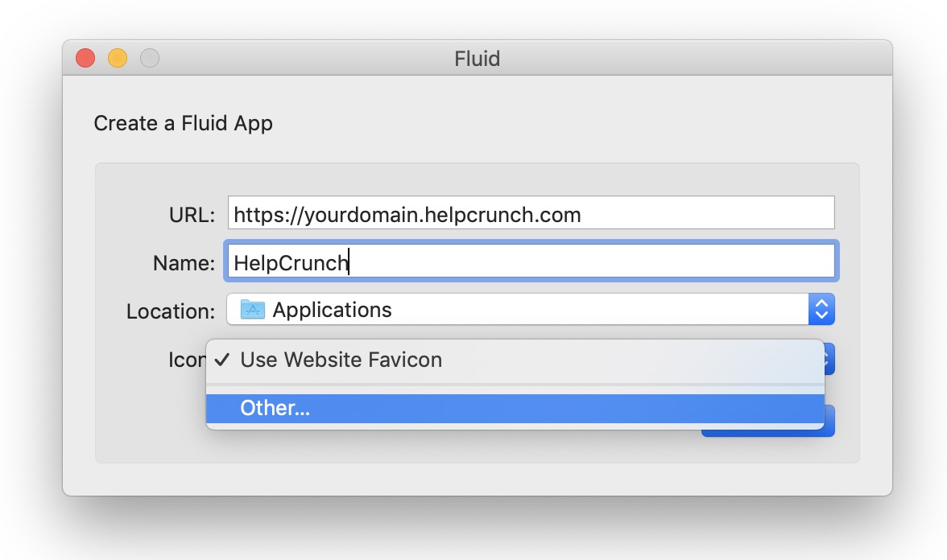Click the checkmark beside Use Website Favicon

pos(222,360)
